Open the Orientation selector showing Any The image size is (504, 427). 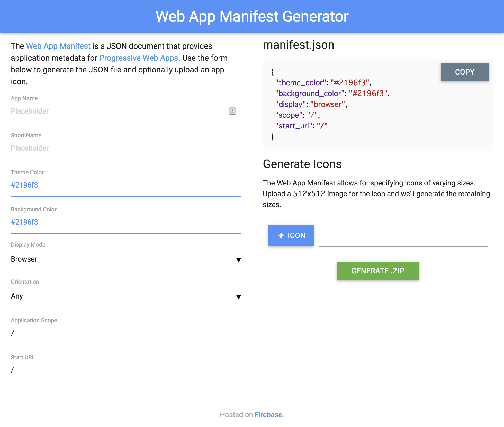tap(126, 296)
